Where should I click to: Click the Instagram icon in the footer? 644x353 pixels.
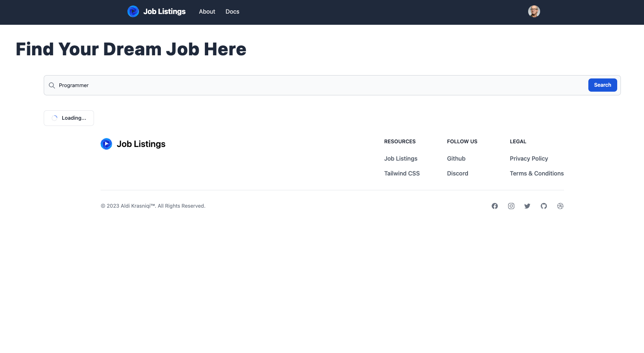pos(511,206)
